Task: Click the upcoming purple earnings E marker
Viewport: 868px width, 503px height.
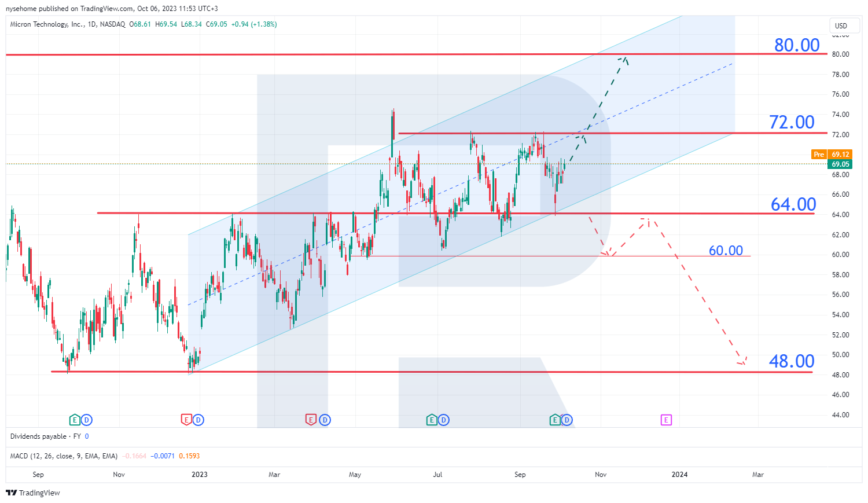Action: (x=666, y=420)
